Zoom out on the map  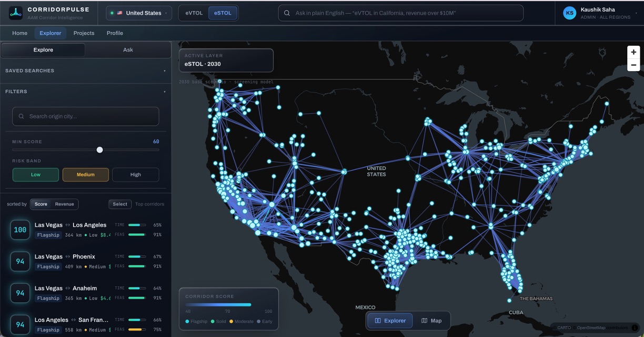click(x=633, y=65)
